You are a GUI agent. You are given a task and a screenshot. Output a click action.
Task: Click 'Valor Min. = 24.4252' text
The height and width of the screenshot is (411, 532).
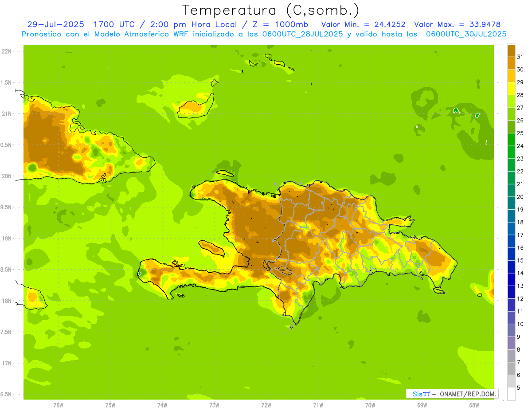tap(363, 24)
